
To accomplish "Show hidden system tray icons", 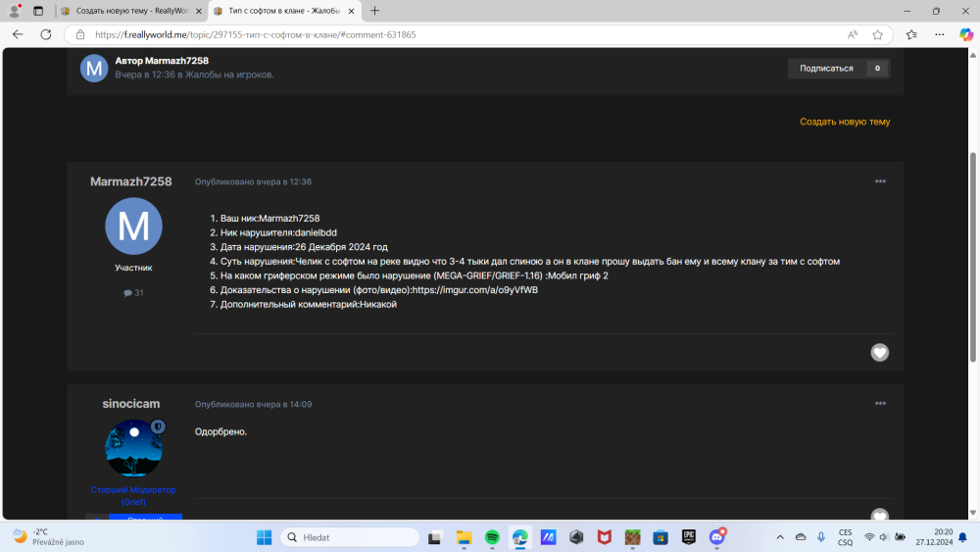I will 780,537.
